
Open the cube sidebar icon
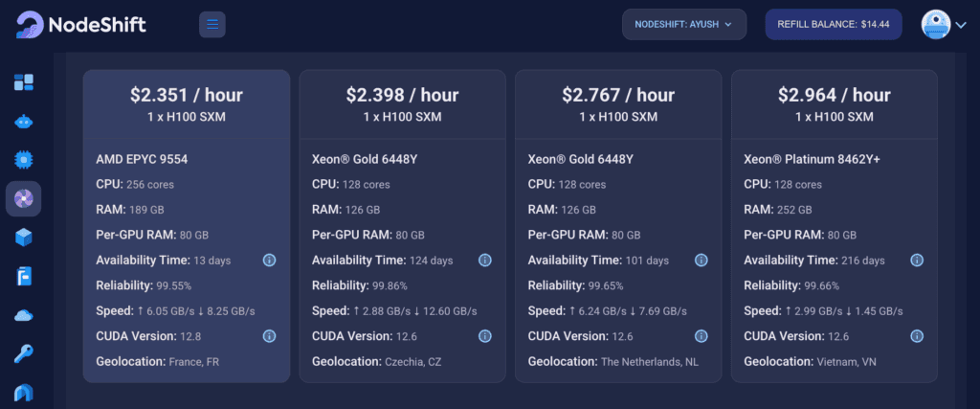click(x=24, y=237)
